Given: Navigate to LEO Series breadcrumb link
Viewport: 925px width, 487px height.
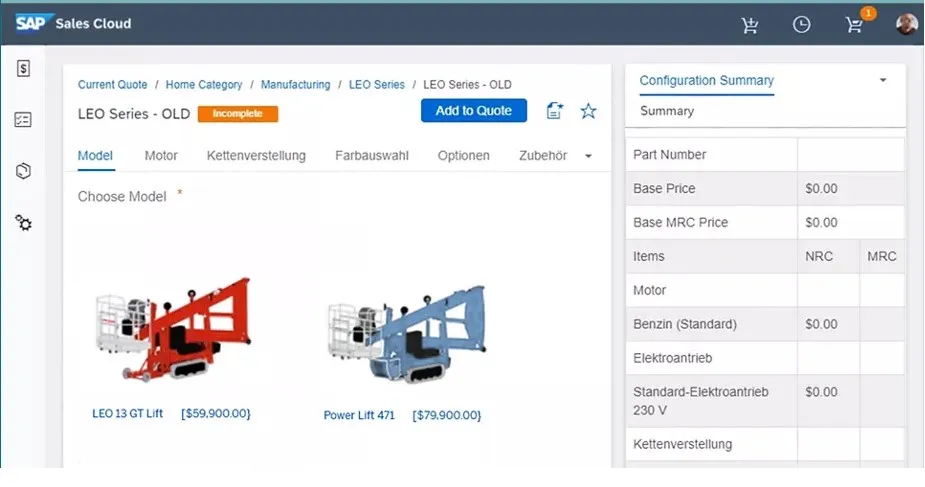Looking at the screenshot, I should click(377, 85).
